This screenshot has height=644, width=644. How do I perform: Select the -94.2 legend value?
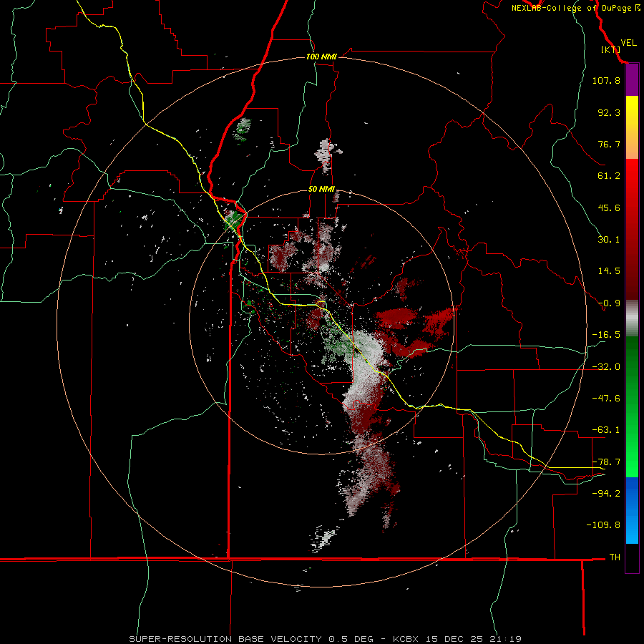click(x=606, y=493)
